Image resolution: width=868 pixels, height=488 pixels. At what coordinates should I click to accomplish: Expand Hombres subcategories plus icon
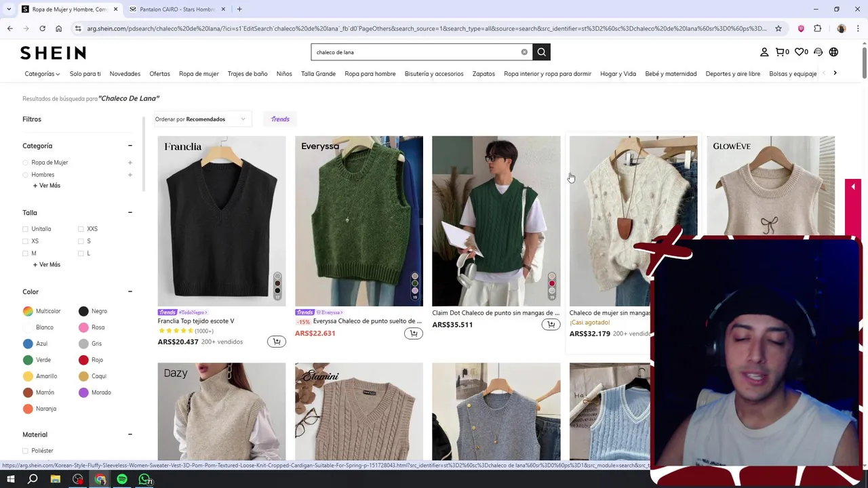(130, 175)
